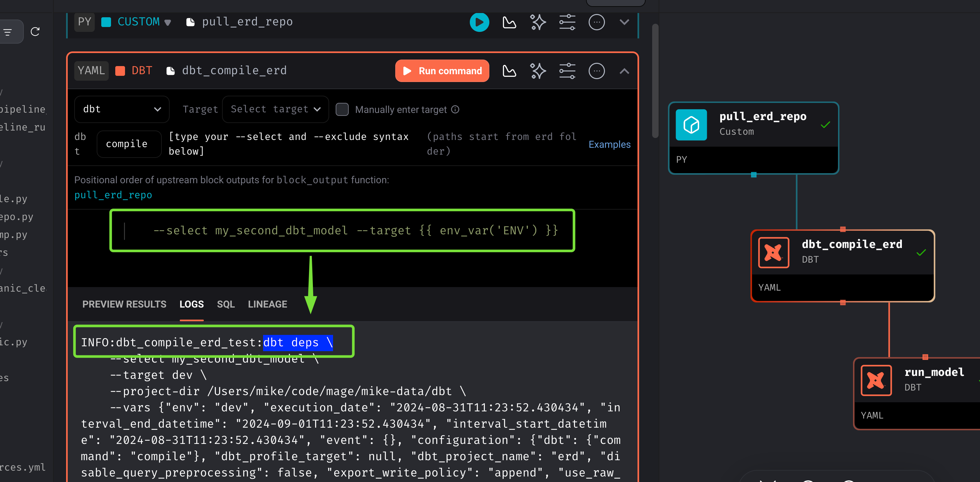
Task: Click the AI sparkle icon on the dbt_compile_erd block
Action: [x=538, y=71]
